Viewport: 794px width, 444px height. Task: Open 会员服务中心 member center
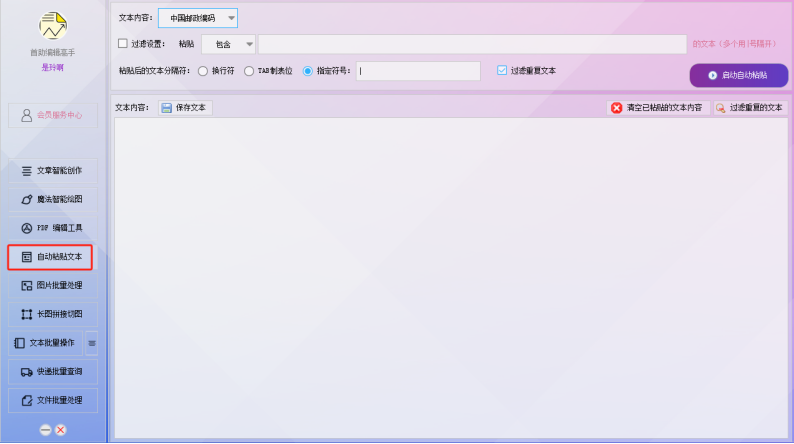53,115
